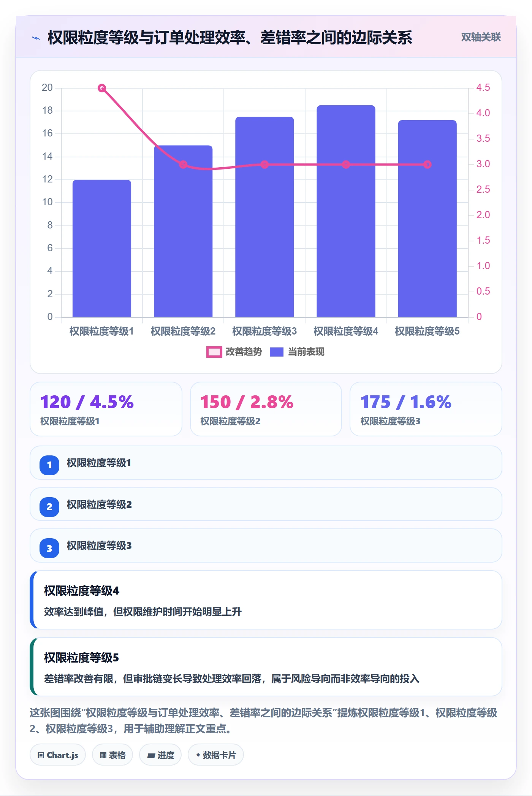532x796 pixels.
Task: Click the 权限粒度等级1 list row text
Action: click(x=99, y=463)
